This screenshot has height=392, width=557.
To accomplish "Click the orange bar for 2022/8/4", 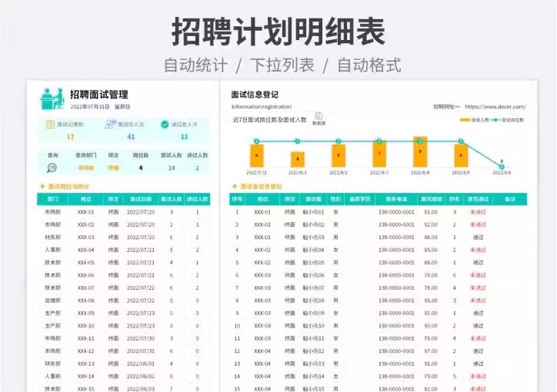I will point(420,152).
